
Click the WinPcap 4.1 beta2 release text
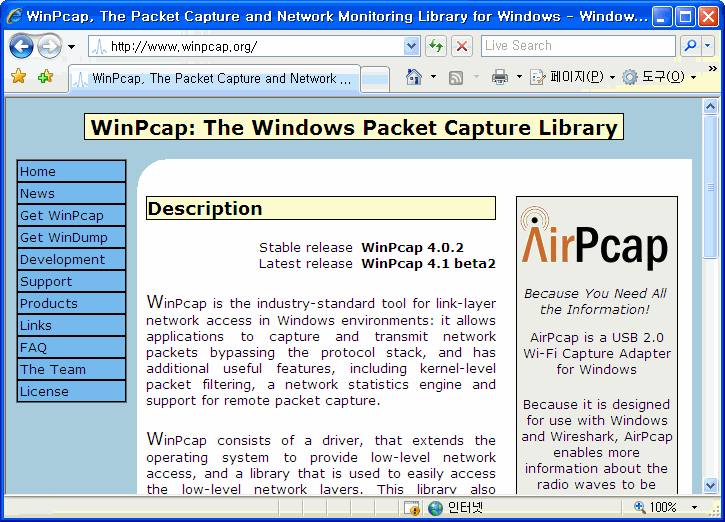tap(428, 264)
